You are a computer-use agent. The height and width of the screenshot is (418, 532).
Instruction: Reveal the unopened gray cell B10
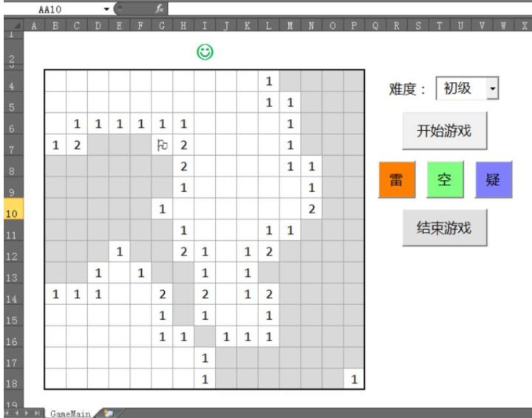pyautogui.click(x=55, y=209)
